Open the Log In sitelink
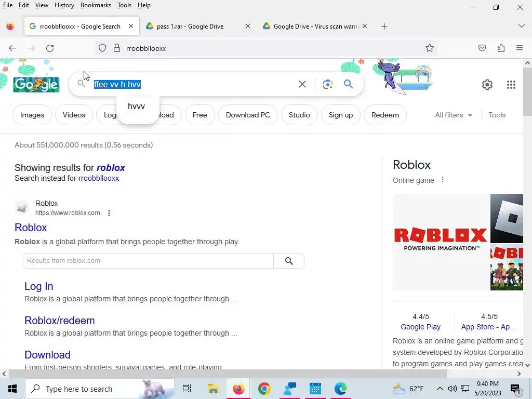Screen dimensions: 532x399 pos(38,286)
